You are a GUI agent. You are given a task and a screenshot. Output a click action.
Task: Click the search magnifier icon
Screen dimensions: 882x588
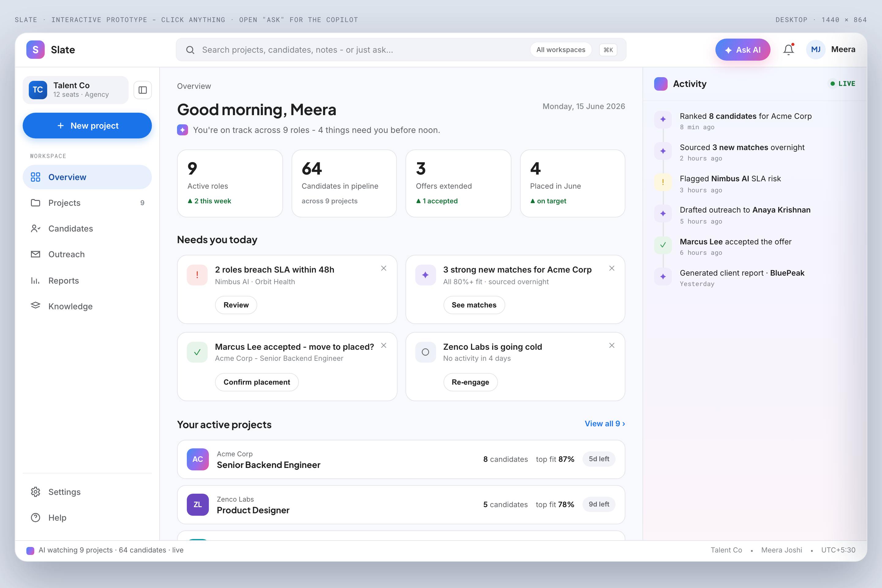190,50
